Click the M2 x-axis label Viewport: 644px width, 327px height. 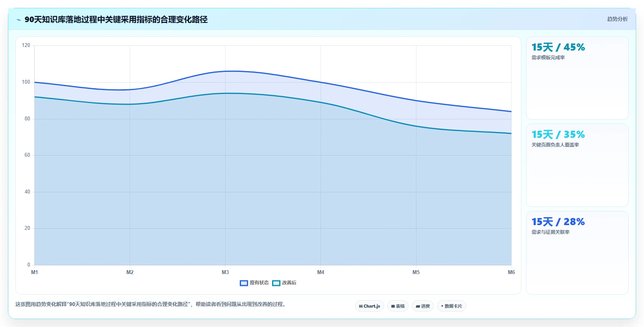pyautogui.click(x=130, y=272)
